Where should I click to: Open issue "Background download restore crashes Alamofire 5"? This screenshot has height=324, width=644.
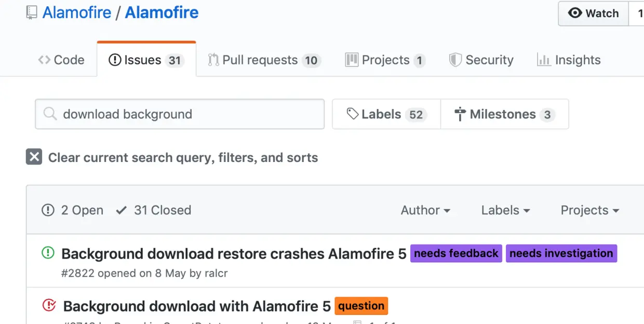(x=234, y=253)
